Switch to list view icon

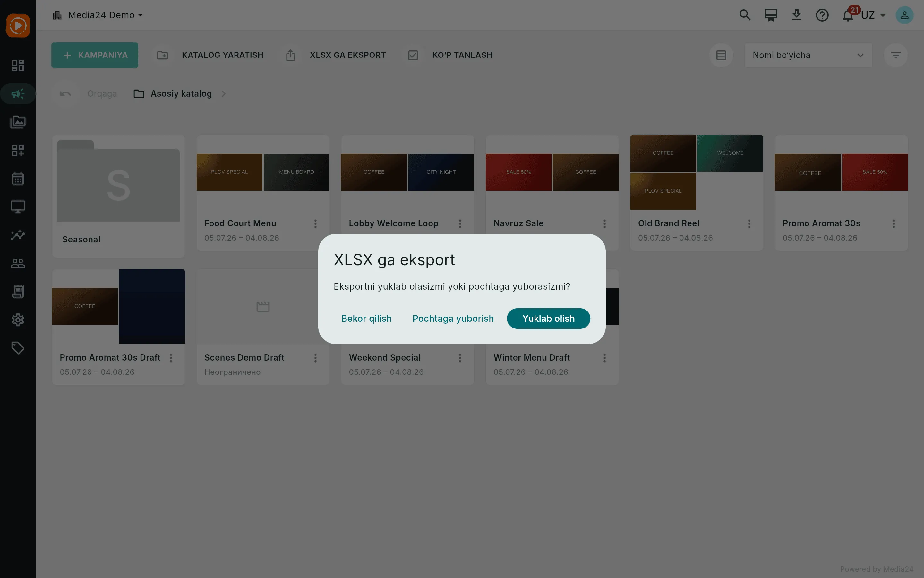pos(721,55)
